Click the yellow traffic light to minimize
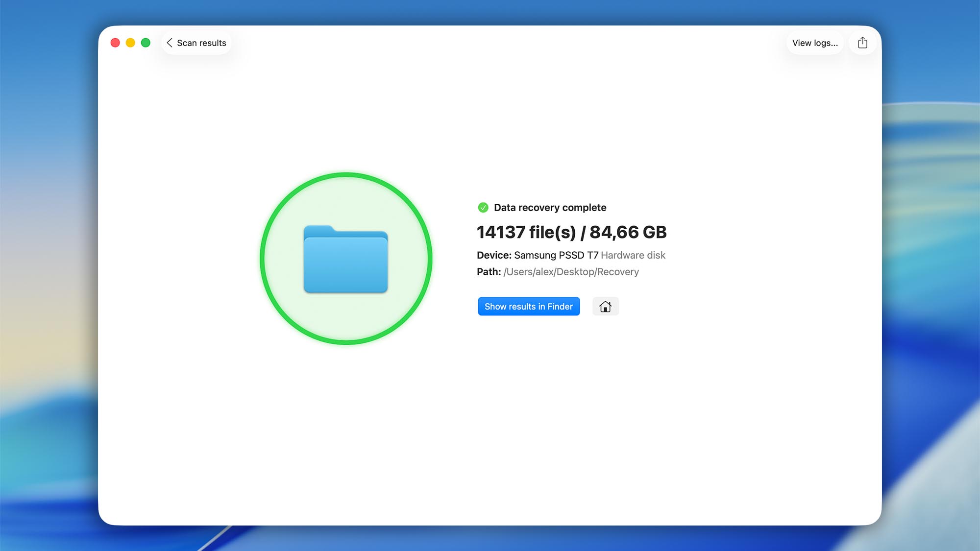Viewport: 980px width, 551px height. (x=130, y=43)
